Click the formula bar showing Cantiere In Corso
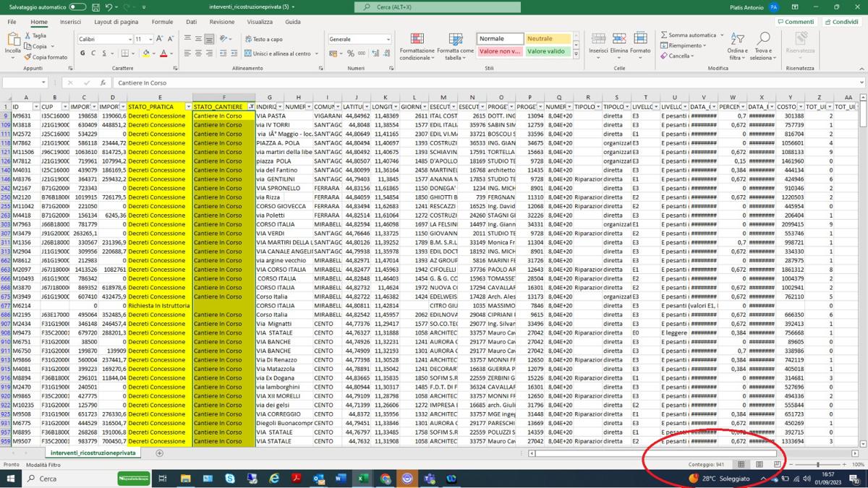 (x=434, y=82)
